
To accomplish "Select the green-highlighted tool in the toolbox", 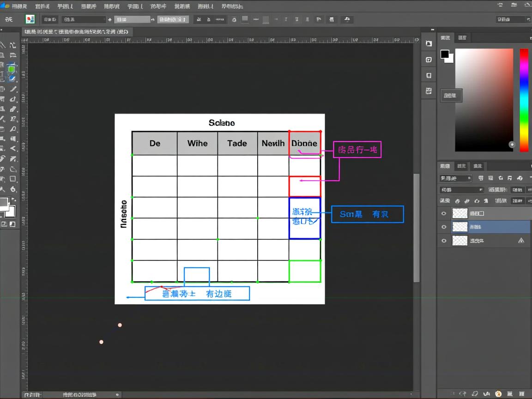I will (12, 69).
